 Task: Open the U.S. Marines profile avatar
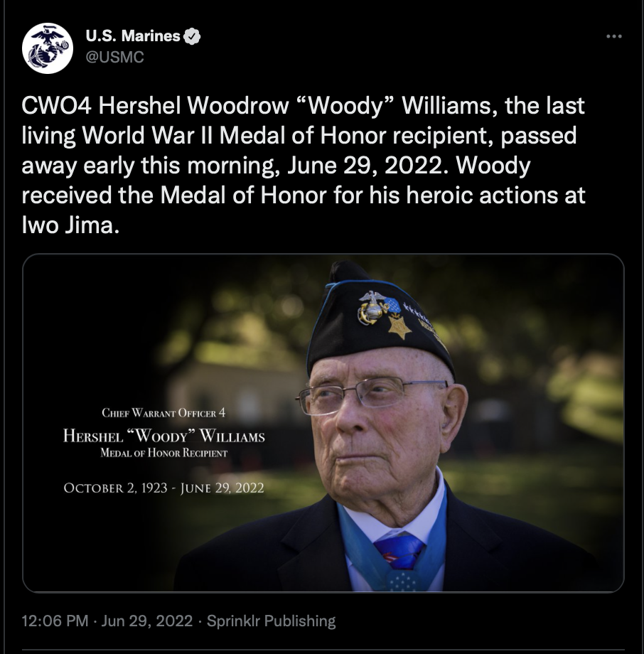coord(48,48)
